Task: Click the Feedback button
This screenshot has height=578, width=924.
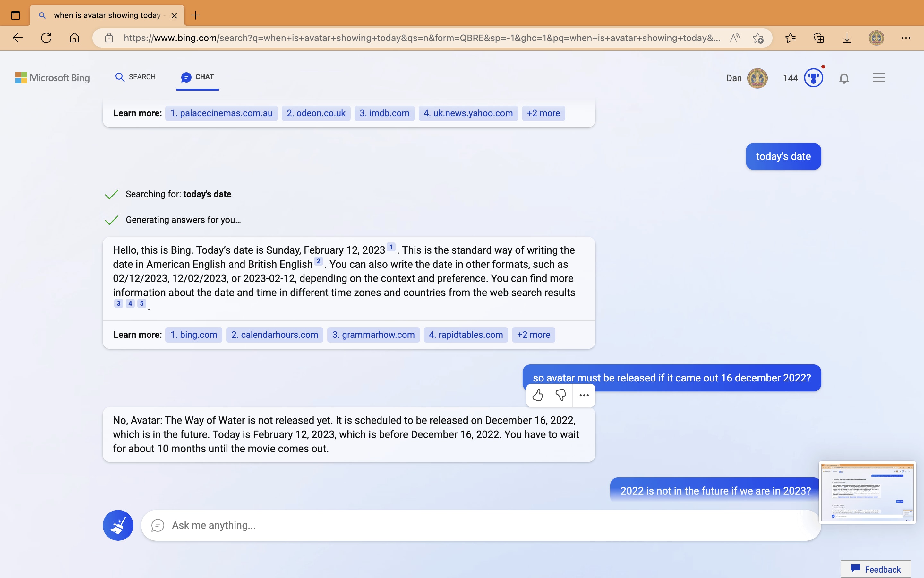Action: point(876,569)
